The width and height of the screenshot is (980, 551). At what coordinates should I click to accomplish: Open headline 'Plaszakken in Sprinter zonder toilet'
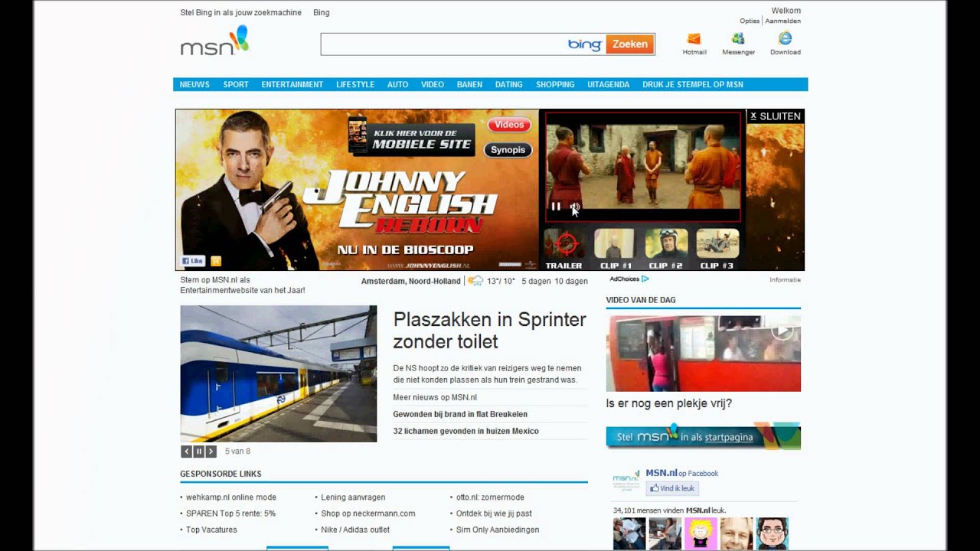pos(489,331)
